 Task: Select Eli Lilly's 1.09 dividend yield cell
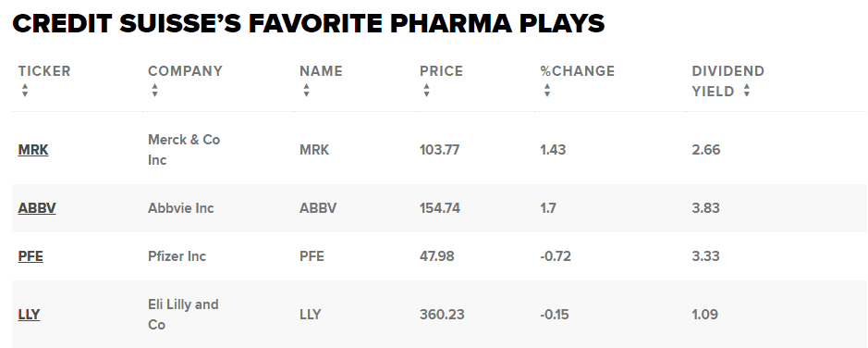pyautogui.click(x=704, y=314)
